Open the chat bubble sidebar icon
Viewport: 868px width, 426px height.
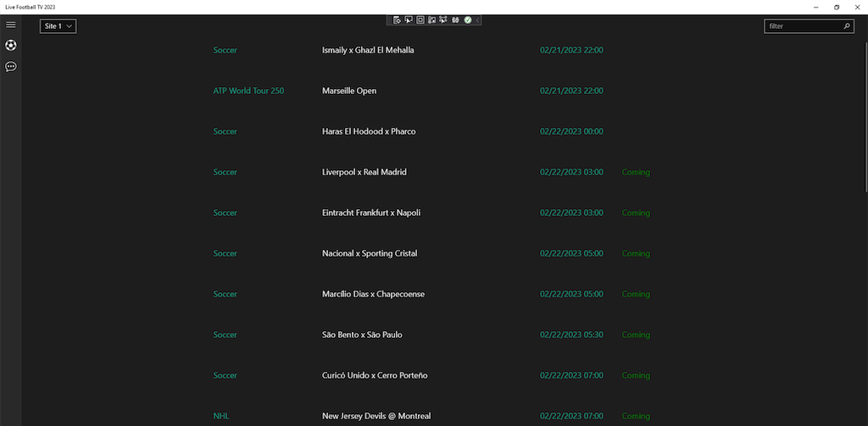click(11, 66)
